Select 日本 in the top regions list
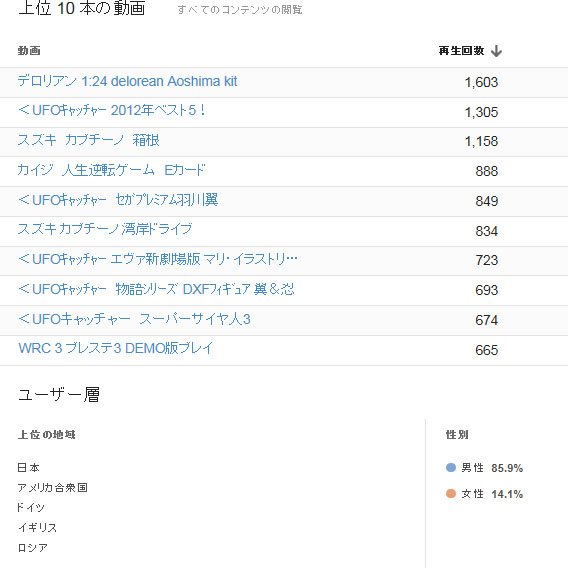568x568 pixels. pyautogui.click(x=28, y=468)
